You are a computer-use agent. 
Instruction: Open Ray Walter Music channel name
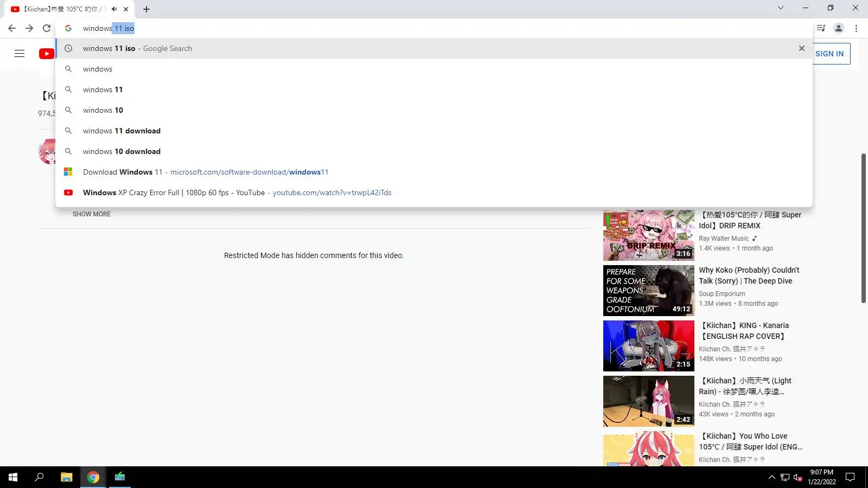click(724, 239)
